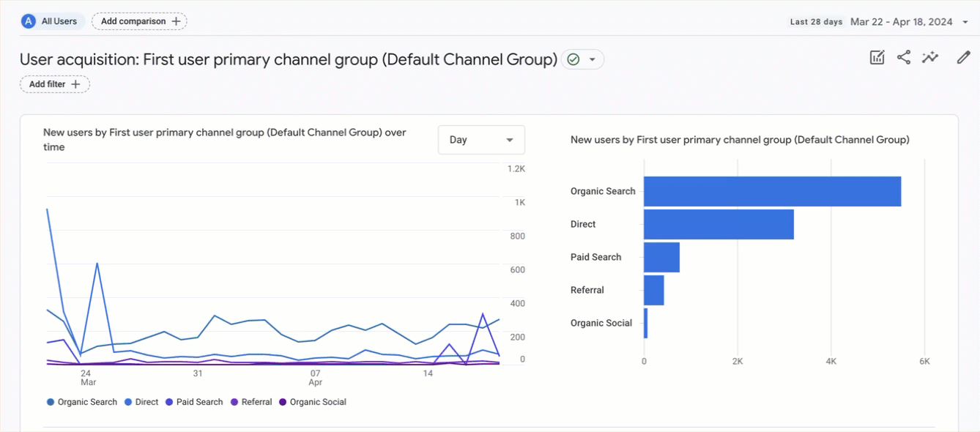
Task: Open the Insights sparkline icon
Action: [x=930, y=58]
